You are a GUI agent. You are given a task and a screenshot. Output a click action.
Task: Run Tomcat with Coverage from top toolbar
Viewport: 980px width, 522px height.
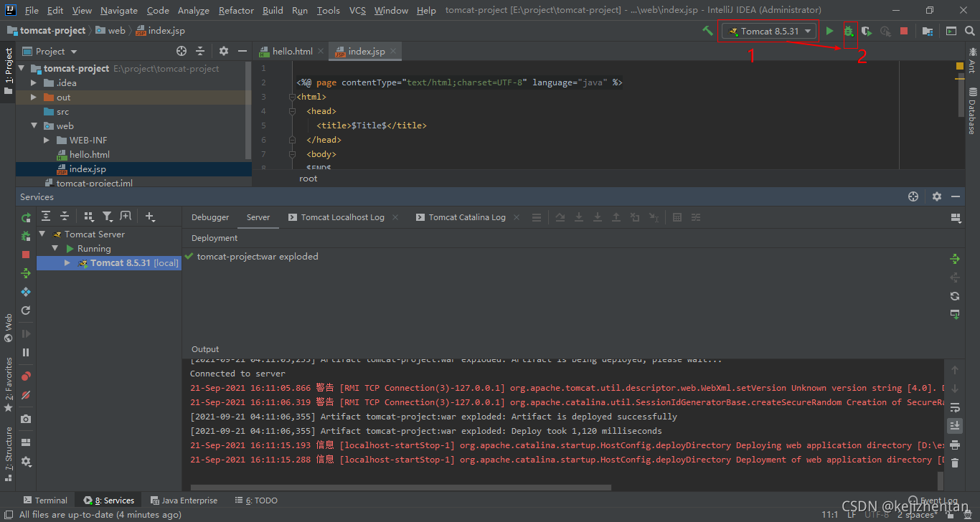click(x=867, y=31)
